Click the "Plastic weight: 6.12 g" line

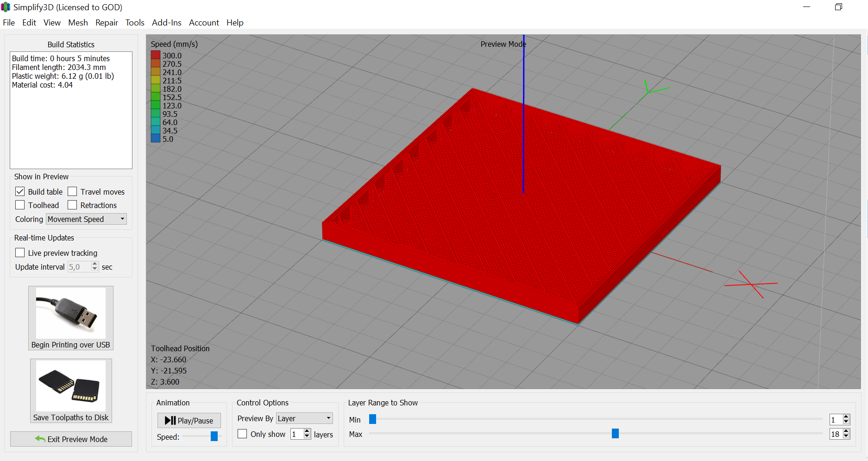point(63,76)
